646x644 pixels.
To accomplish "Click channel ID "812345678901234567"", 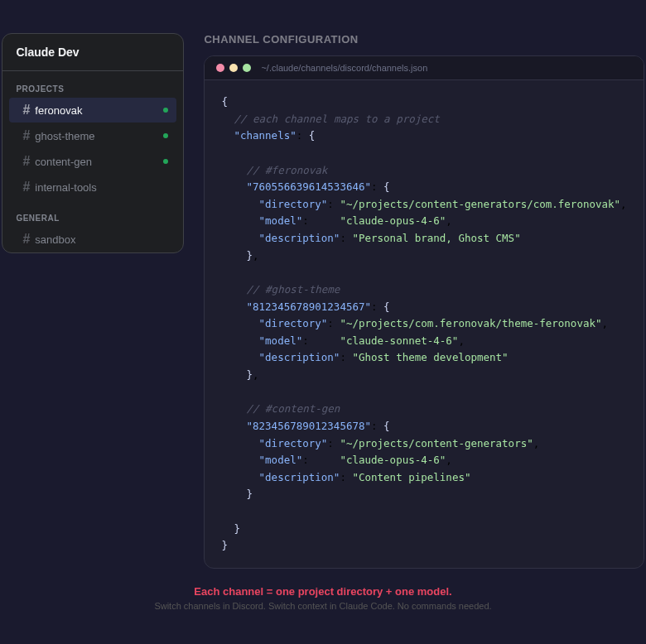I will tap(309, 307).
